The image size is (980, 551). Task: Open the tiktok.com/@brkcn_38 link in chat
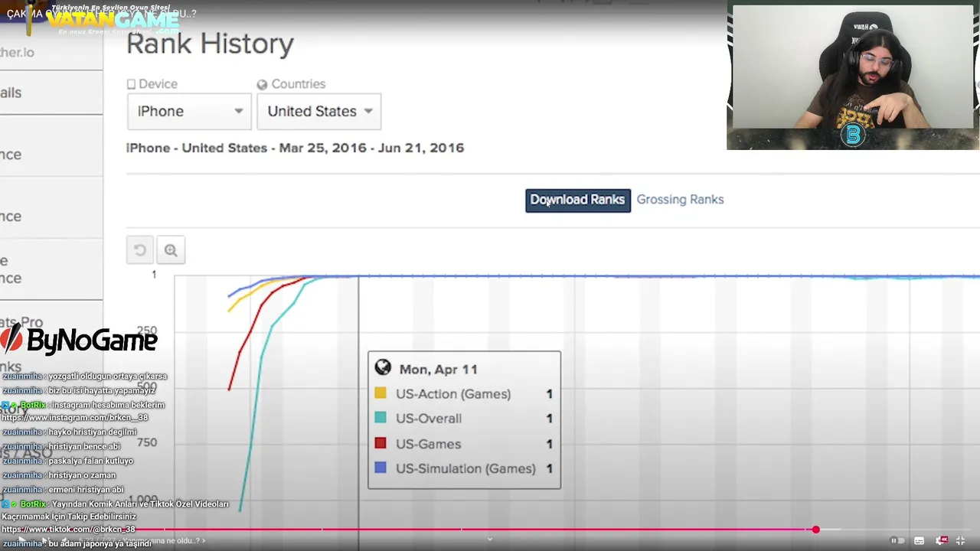click(x=68, y=530)
